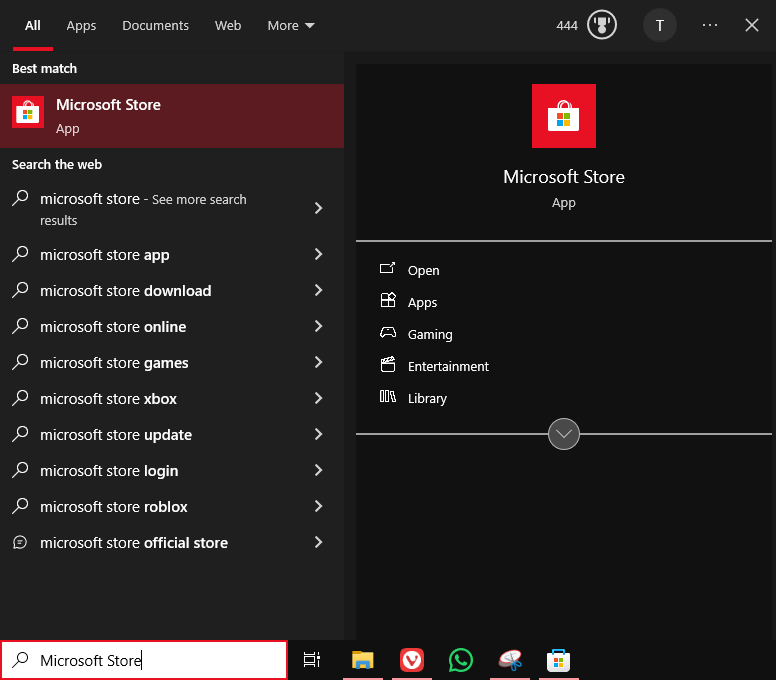Image resolution: width=776 pixels, height=680 pixels.
Task: Click the Microsoft Store taskbar icon
Action: point(558,660)
